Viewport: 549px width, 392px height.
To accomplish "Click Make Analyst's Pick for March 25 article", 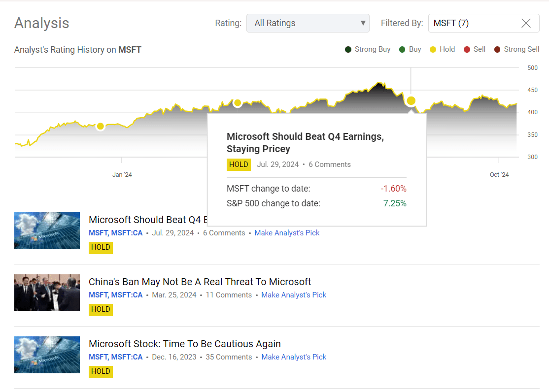I will [294, 295].
